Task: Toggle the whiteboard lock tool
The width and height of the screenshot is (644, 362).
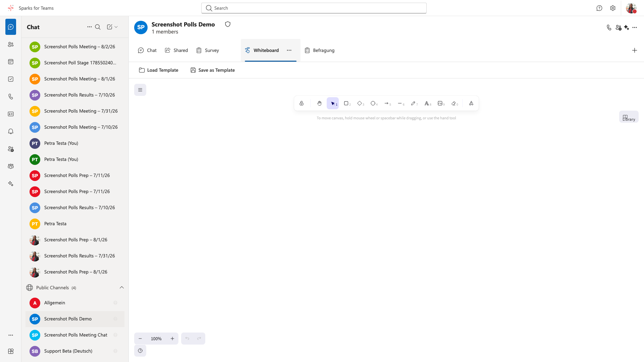Action: pos(302,103)
